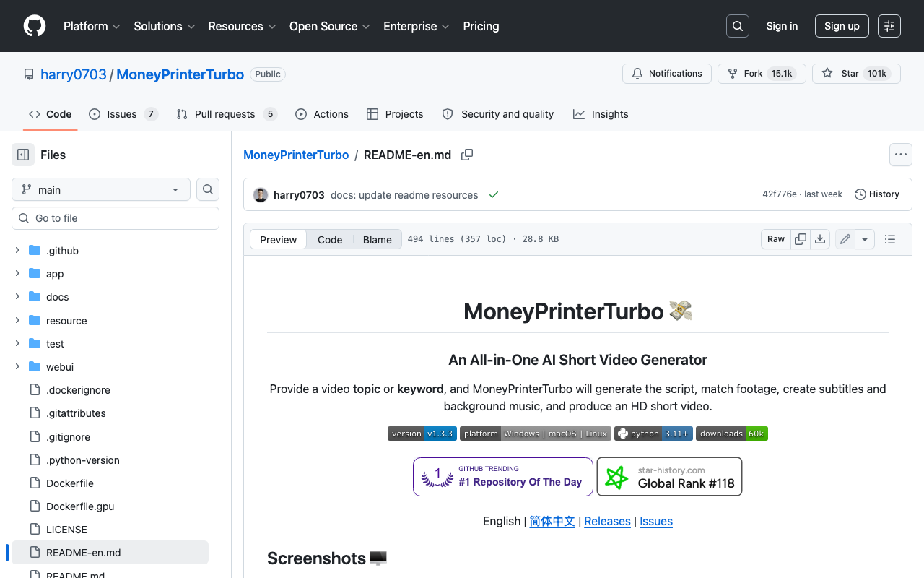This screenshot has width=924, height=578.
Task: Open the Raw file view
Action: click(x=776, y=239)
